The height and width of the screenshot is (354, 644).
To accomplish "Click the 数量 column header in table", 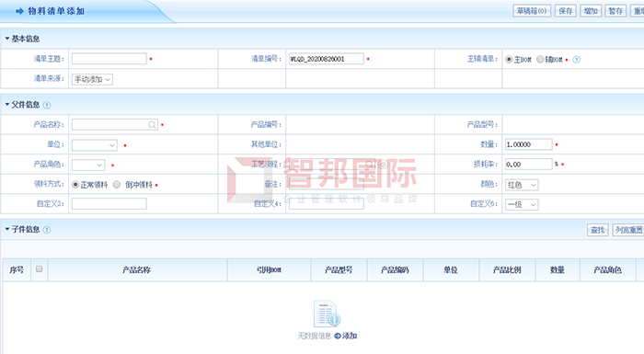I will pos(558,270).
